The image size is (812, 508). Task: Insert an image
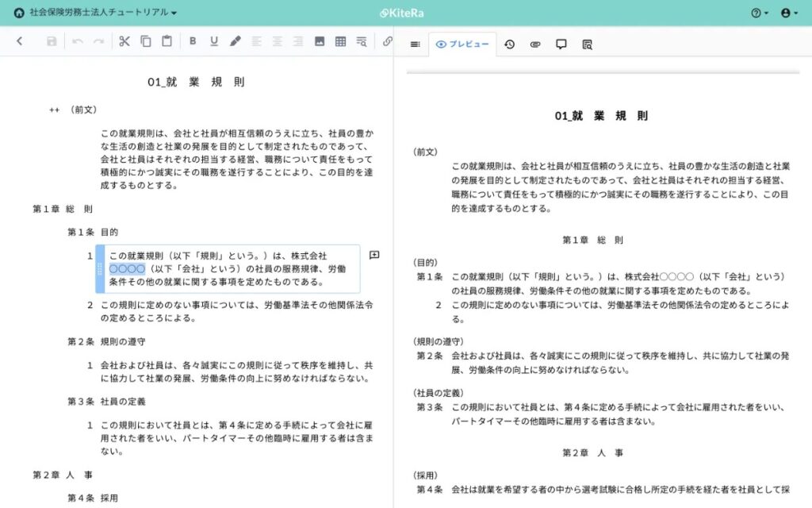[x=320, y=41]
